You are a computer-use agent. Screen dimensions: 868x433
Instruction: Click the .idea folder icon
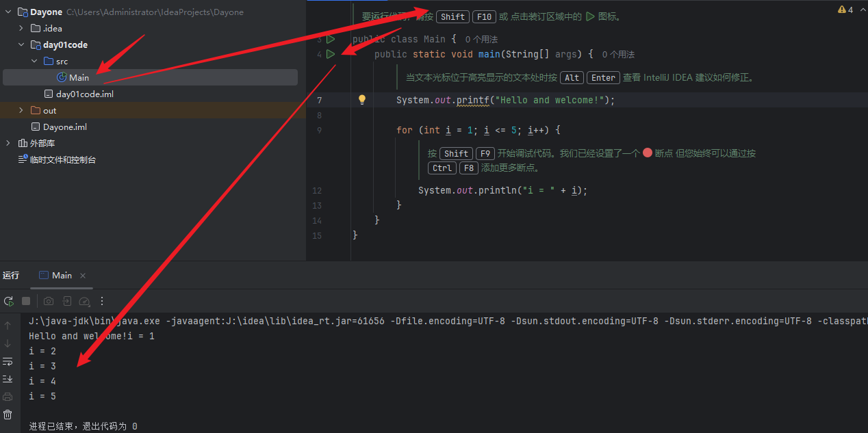click(36, 28)
